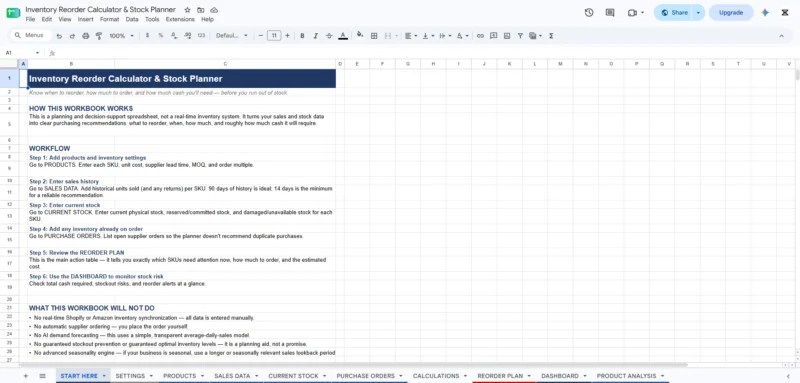The image size is (800, 383).
Task: Switch to the SETTINGS sheet tab
Action: click(x=134, y=376)
